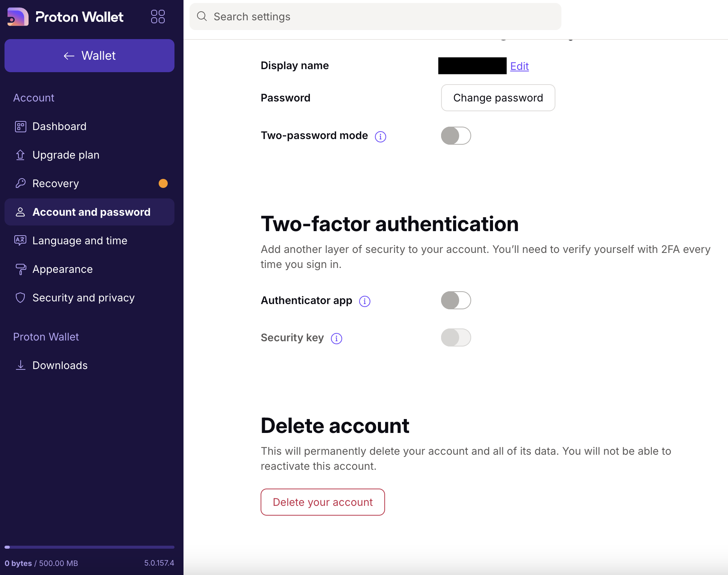
Task: Open Recovery settings
Action: (x=89, y=183)
